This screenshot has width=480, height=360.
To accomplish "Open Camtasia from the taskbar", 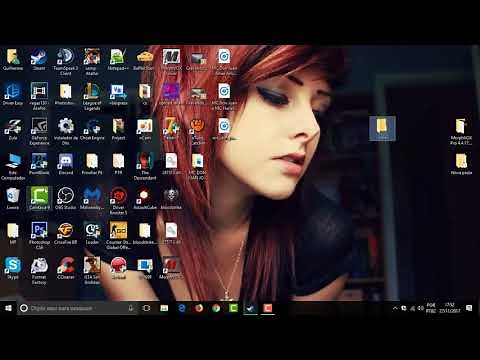I will tap(233, 308).
